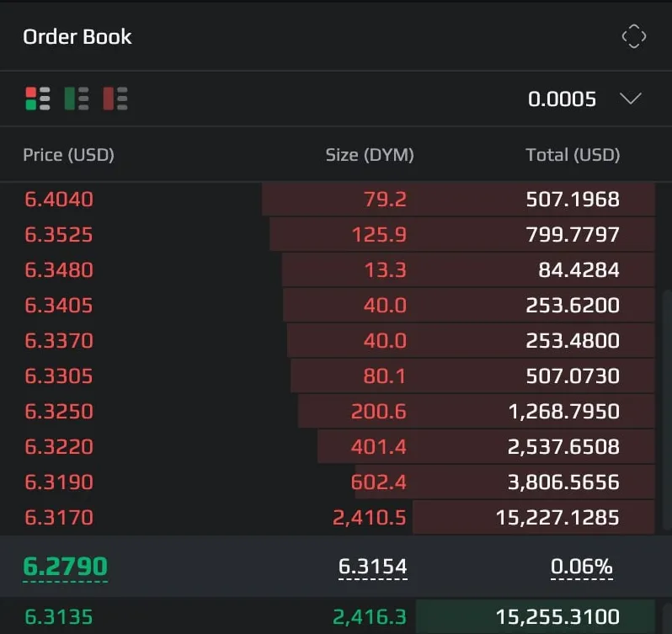Click the mark price 6.3154
This screenshot has width=672, height=634.
(372, 567)
